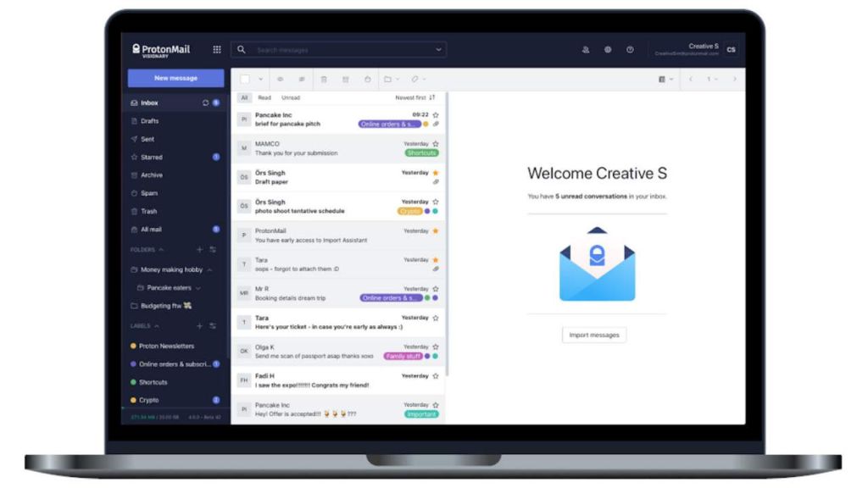Screen dimensions: 868x488
Task: Open the Proton app switcher grid
Action: (217, 50)
